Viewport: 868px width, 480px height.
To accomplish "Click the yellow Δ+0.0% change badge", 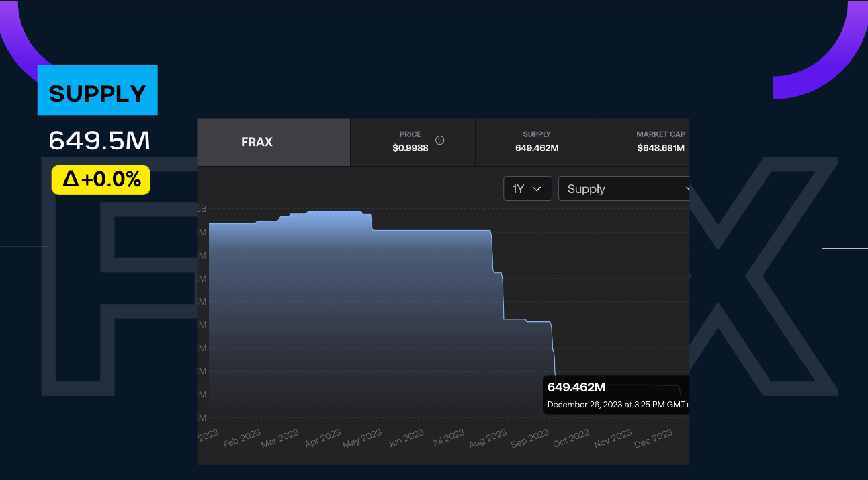I will coord(101,179).
